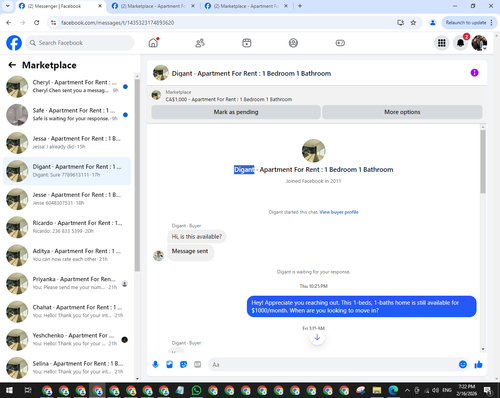Click More options button
Screen dimensions: 500x398
402,112
